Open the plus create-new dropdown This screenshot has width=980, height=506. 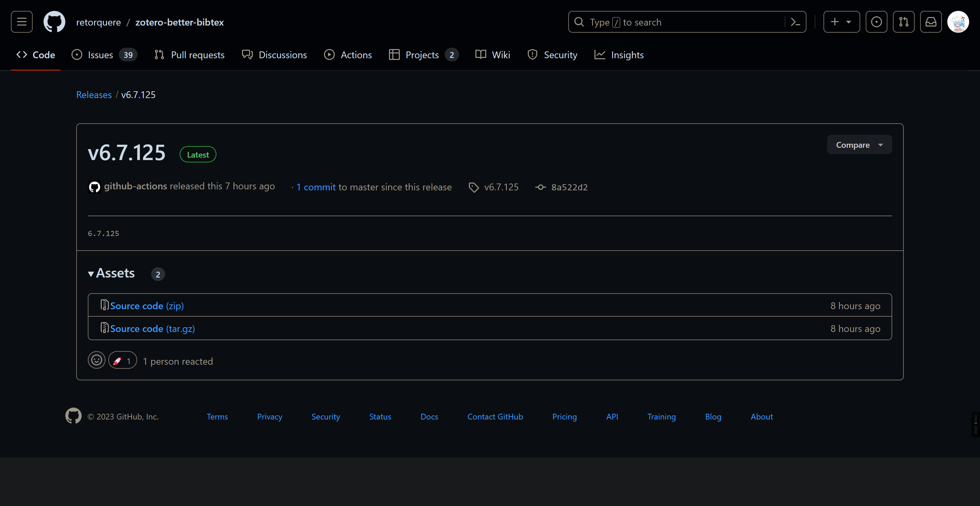(x=841, y=22)
